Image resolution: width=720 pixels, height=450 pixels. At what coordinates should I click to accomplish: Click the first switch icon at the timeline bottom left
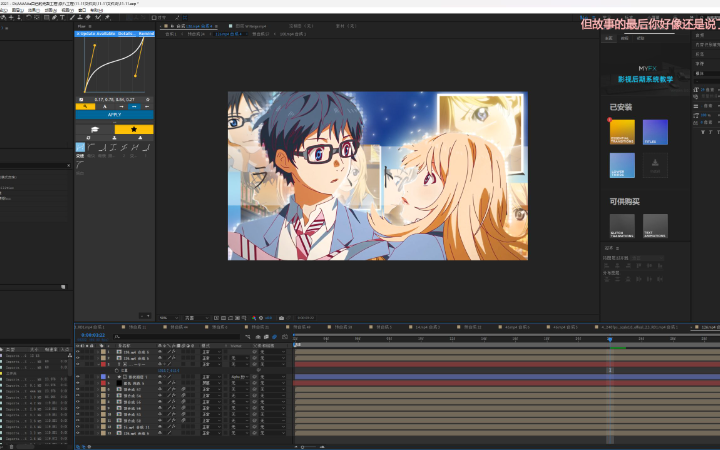(x=78, y=447)
